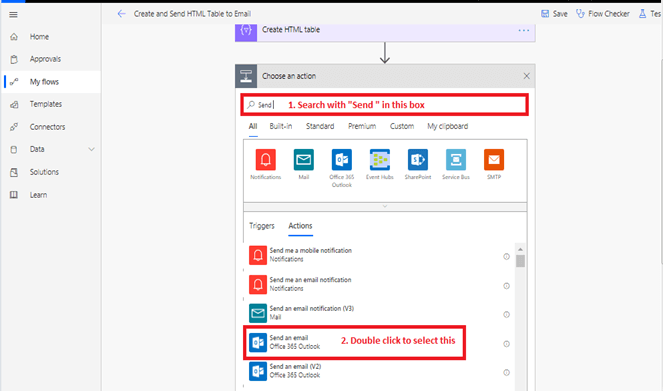663x391 pixels.
Task: Click the actions list scrollbar thumb
Action: point(520,261)
